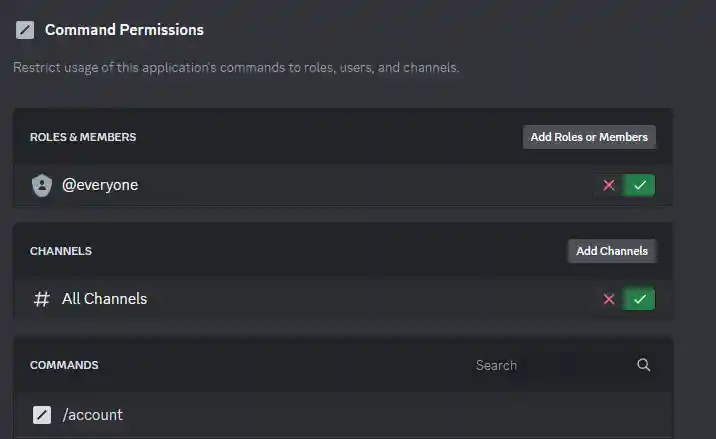Click the CHANNELS section header

[61, 251]
